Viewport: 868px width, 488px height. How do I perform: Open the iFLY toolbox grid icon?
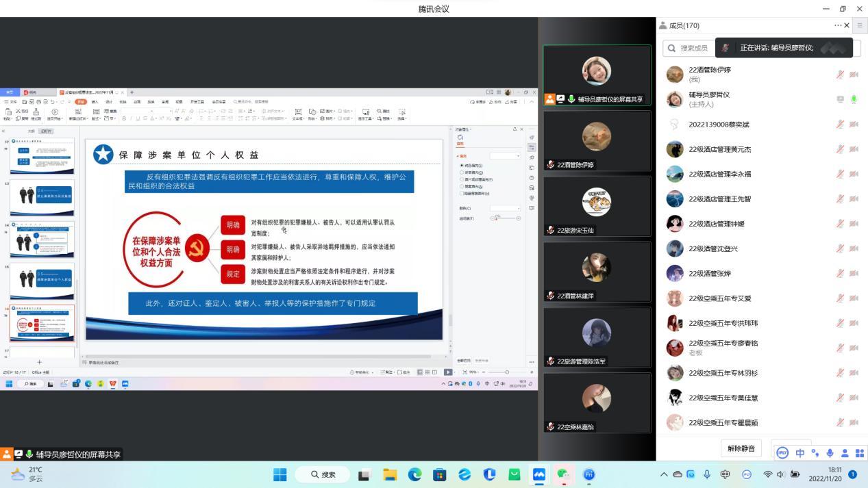[860, 453]
